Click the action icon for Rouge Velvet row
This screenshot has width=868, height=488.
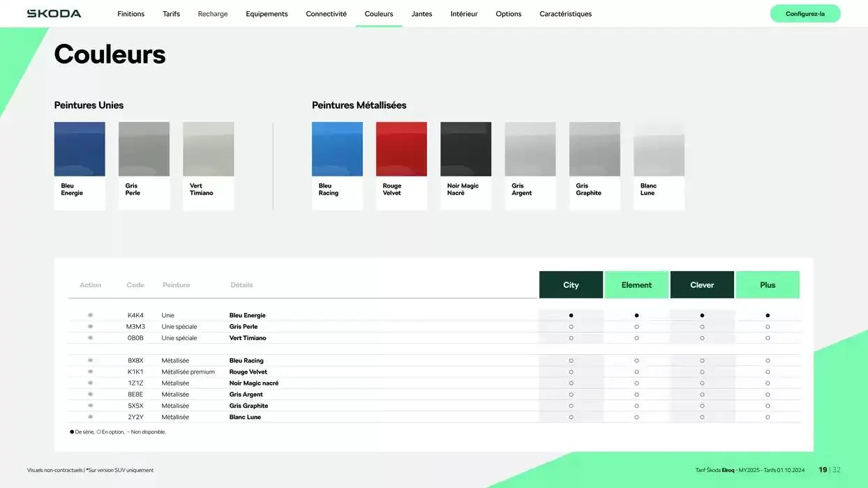[x=90, y=372]
